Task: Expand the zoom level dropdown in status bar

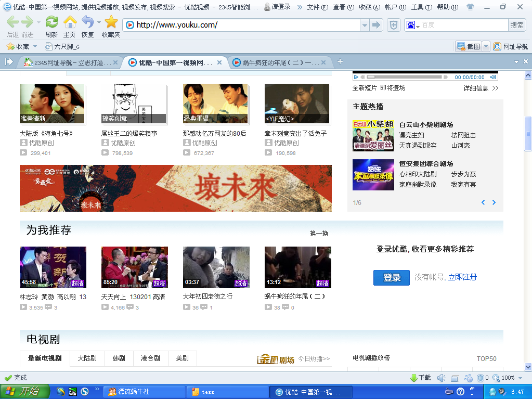Action: [520, 378]
